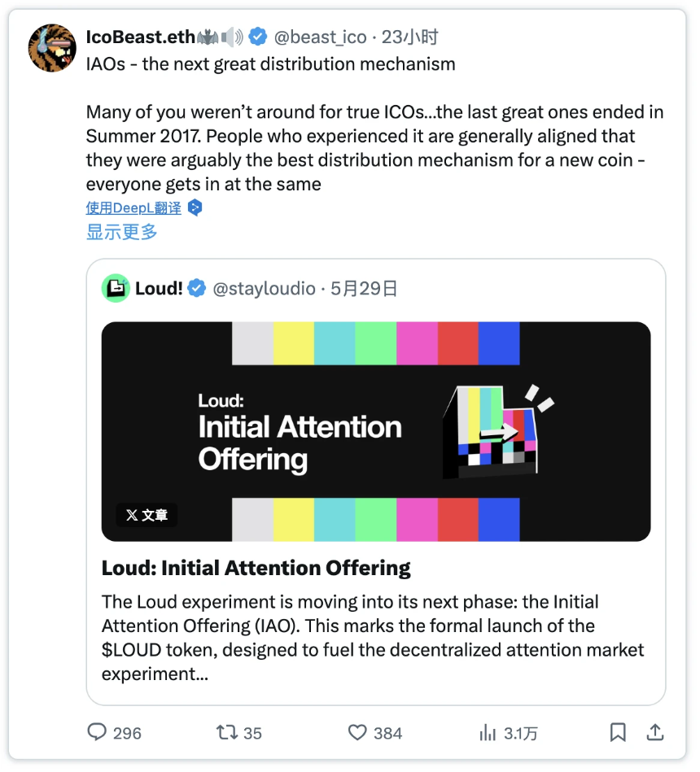Screen dimensions: 700x772
Task: Retweet the post using the repost icon
Action: (x=226, y=733)
